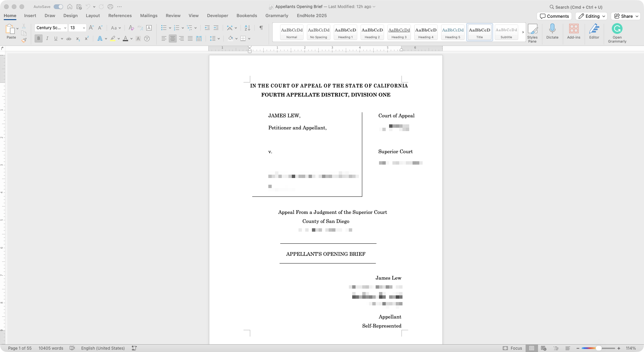Apply the Normal style
Screen dimensions: 644x352
[291, 32]
